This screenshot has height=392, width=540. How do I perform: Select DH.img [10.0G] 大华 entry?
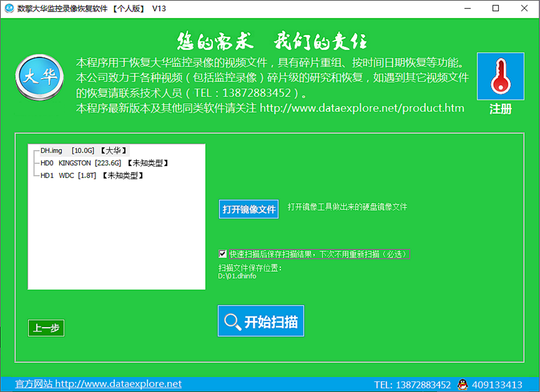tap(84, 150)
